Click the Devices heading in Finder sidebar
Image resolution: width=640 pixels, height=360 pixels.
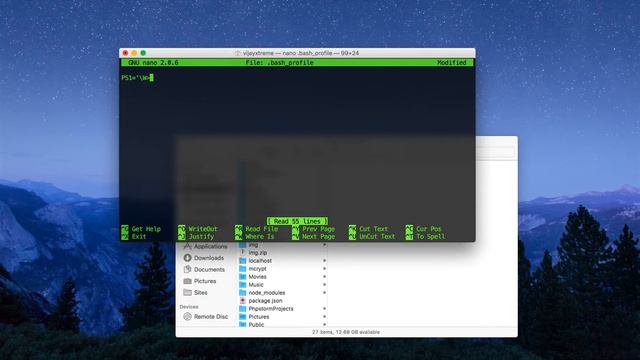click(x=189, y=307)
